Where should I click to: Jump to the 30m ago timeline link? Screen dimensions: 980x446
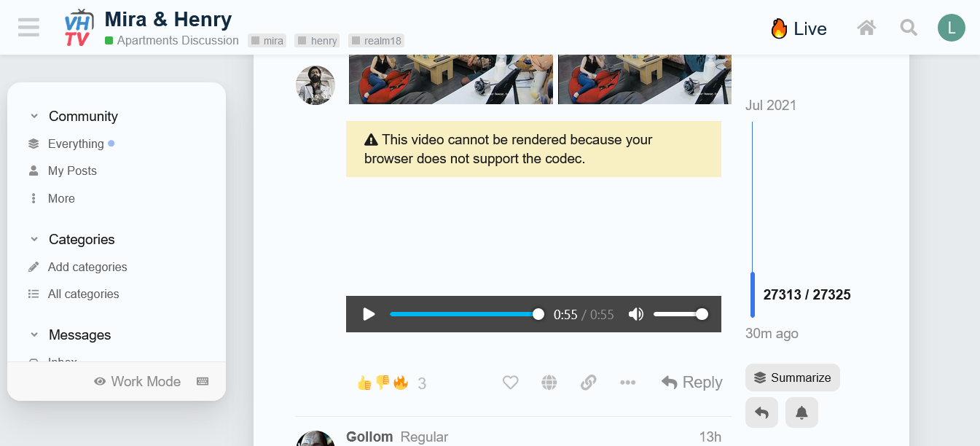click(772, 334)
